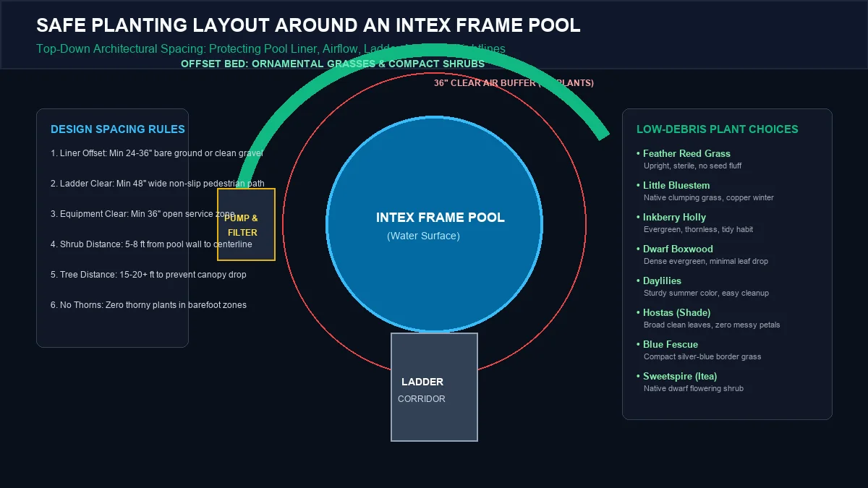
Task: Click rule 1 'Liner Offset' line
Action: click(x=157, y=153)
